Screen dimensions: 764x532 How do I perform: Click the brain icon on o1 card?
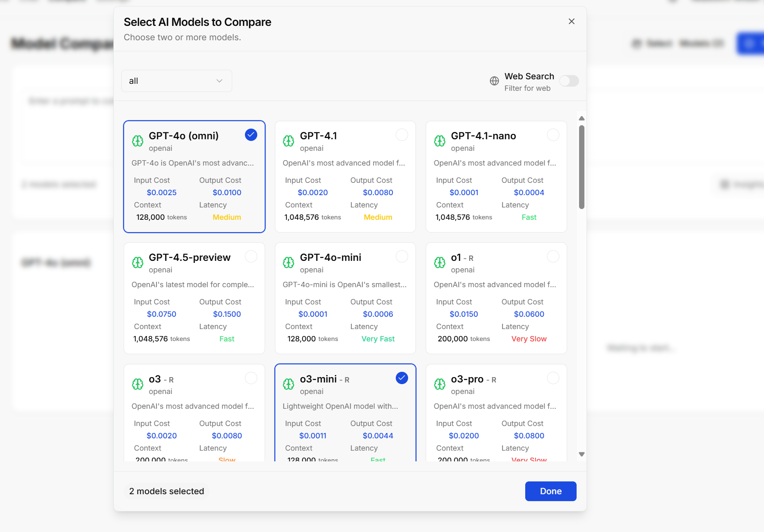click(x=440, y=263)
